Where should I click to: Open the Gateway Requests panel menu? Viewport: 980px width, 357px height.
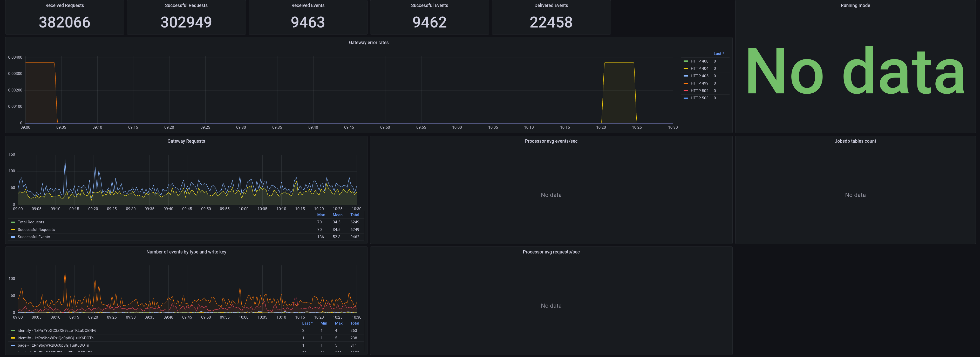[x=186, y=141]
